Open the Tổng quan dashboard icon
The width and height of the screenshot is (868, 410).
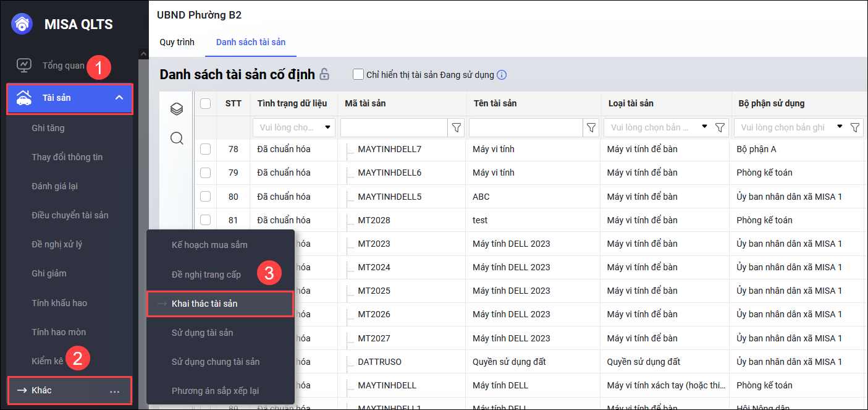point(23,66)
